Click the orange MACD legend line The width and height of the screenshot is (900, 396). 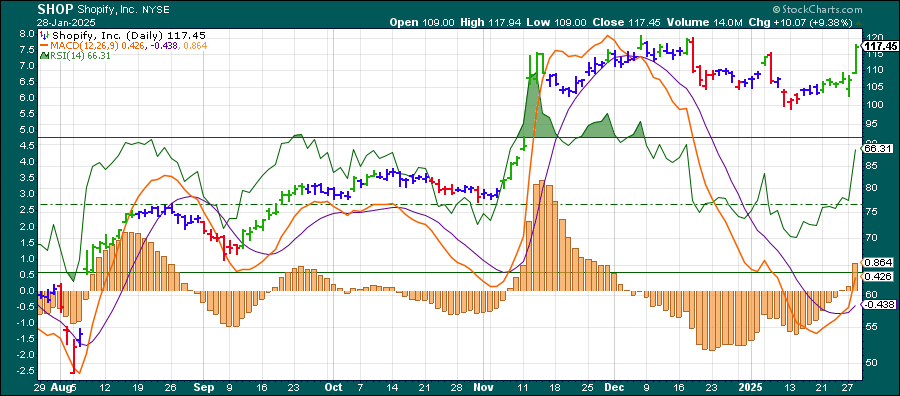tap(44, 45)
